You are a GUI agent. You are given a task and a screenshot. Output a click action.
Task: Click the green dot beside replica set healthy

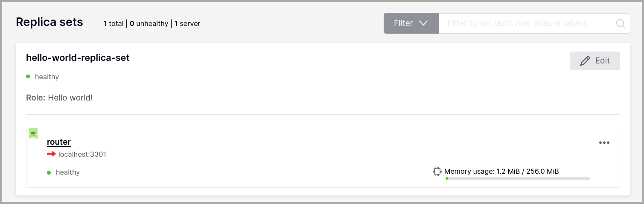point(28,77)
